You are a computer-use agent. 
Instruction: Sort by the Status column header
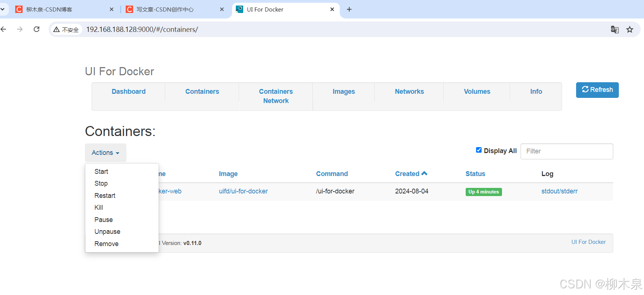[x=475, y=174]
